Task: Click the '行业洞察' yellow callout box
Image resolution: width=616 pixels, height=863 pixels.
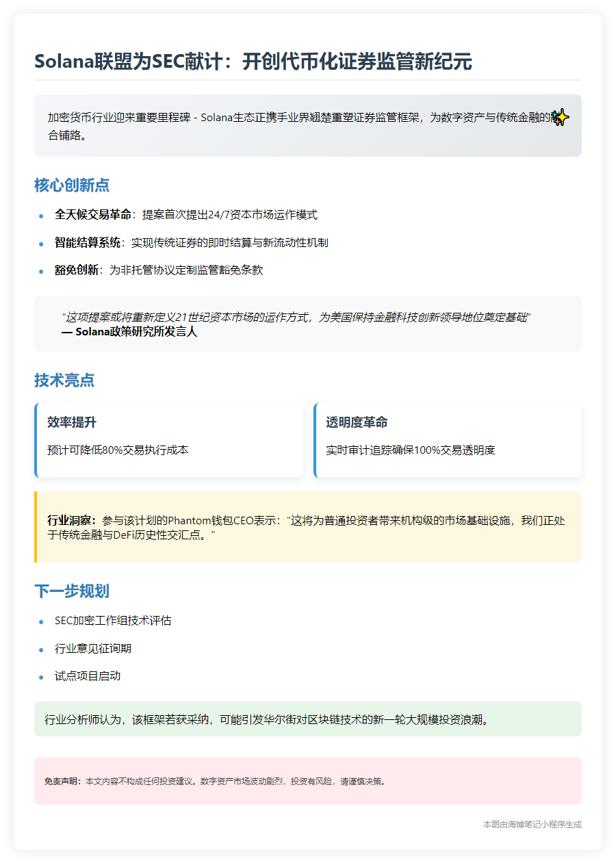Action: [x=308, y=527]
